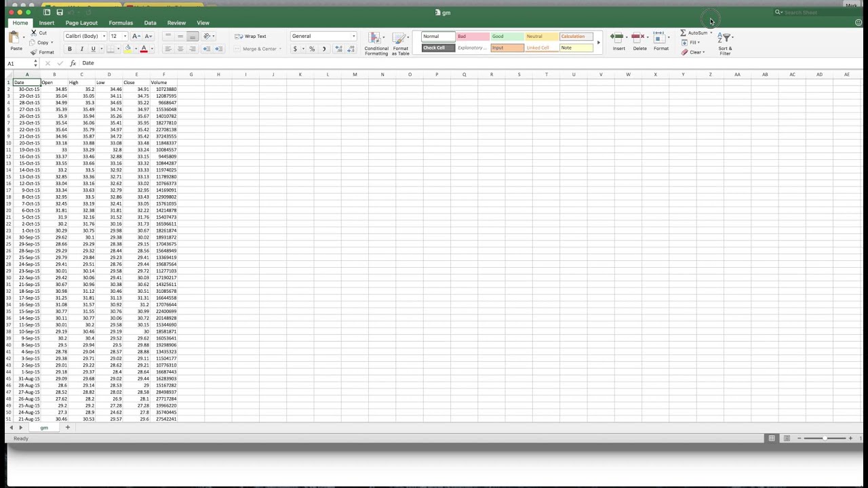Open the Insert ribbon tab

pyautogui.click(x=47, y=23)
